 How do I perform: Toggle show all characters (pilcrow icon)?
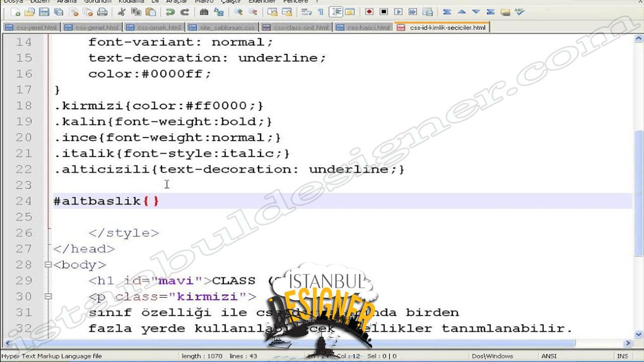[320, 12]
